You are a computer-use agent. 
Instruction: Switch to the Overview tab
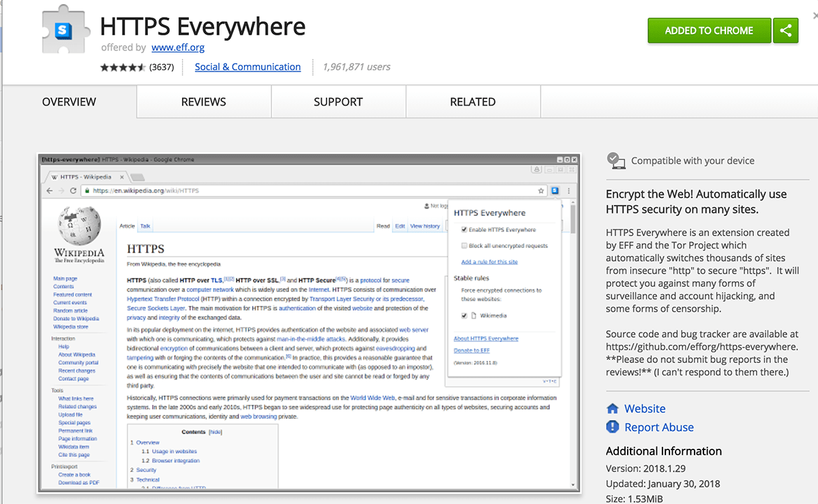click(69, 102)
